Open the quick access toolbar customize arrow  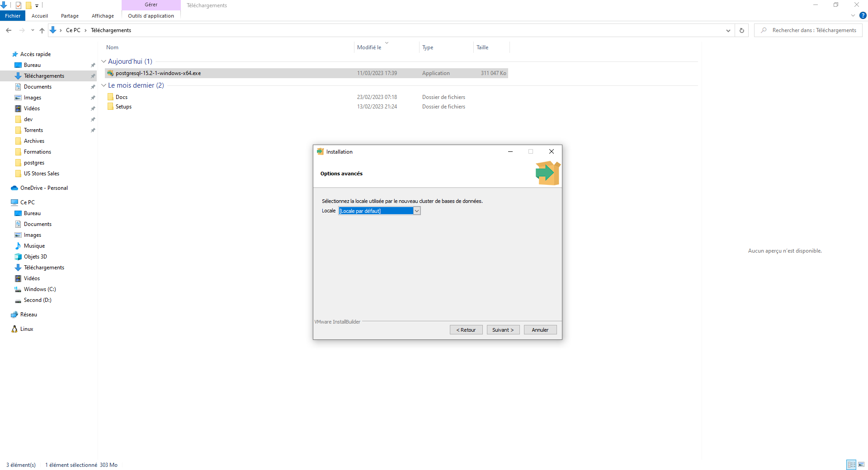click(37, 6)
